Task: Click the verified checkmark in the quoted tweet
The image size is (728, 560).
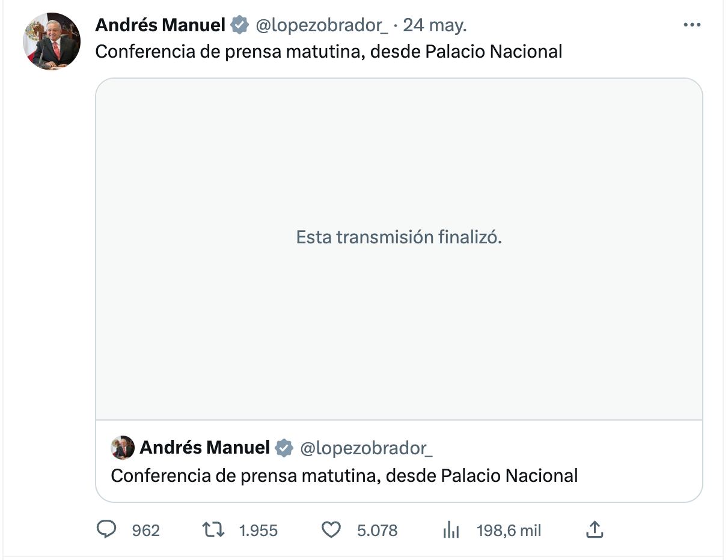Action: coord(284,447)
